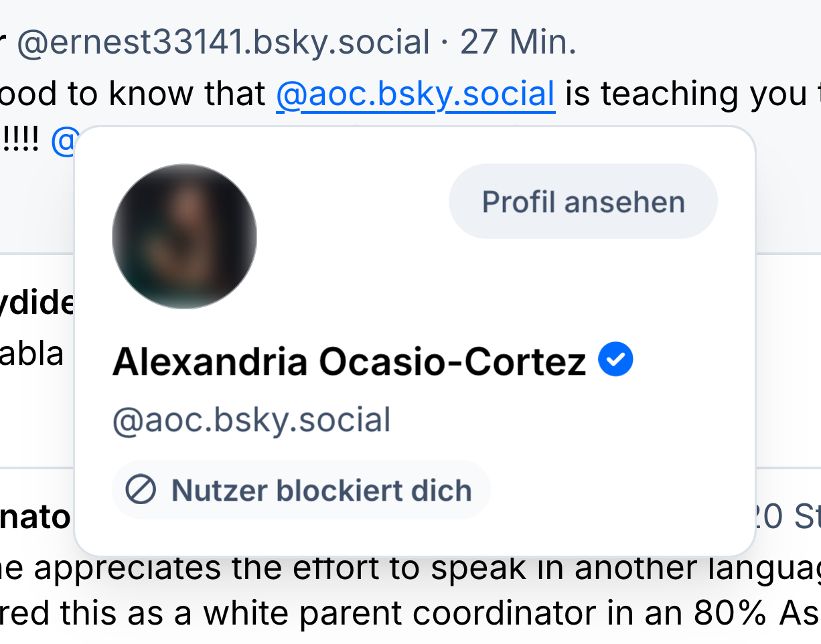Click the 27 Min. post timestamp
This screenshot has width=821, height=644.
(518, 43)
